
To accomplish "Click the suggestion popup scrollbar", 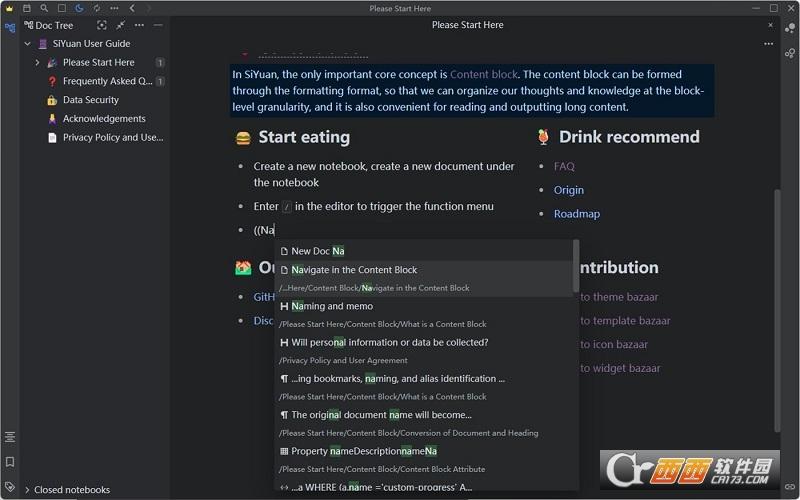I will point(576,265).
